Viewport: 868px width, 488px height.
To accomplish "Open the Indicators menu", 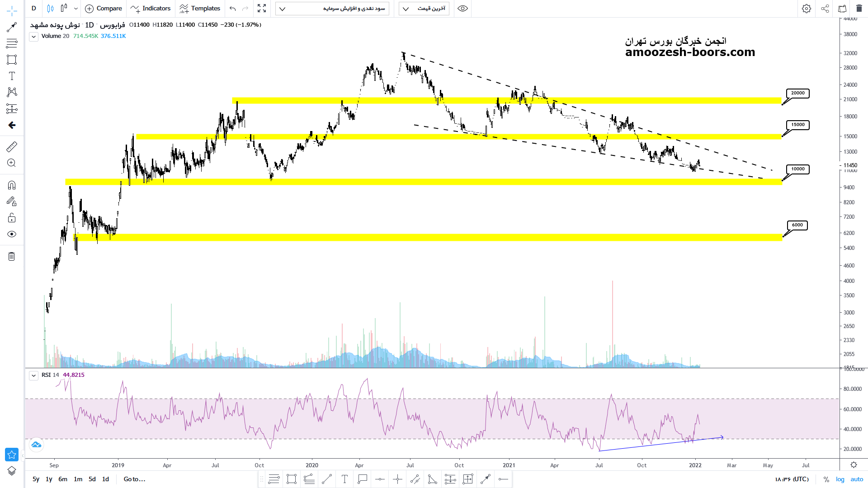I will coord(151,9).
